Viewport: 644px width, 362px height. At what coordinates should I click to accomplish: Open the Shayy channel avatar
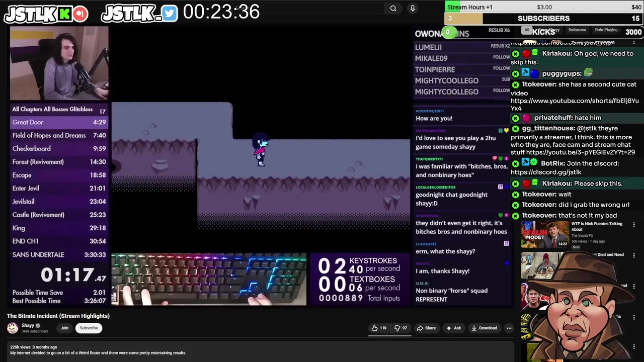13,328
